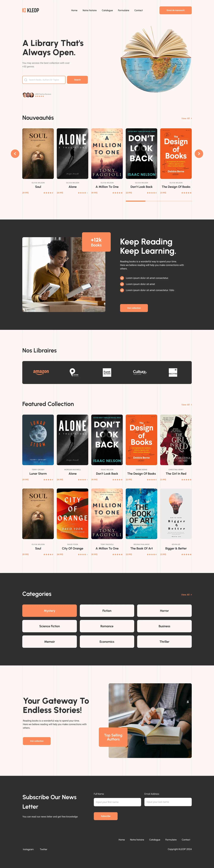Open Contact in the footer navigation
The image size is (214, 868).
[x=186, y=840]
